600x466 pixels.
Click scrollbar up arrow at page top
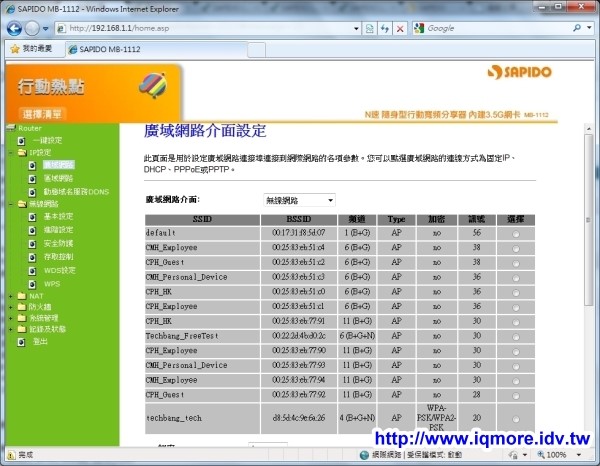[589, 129]
